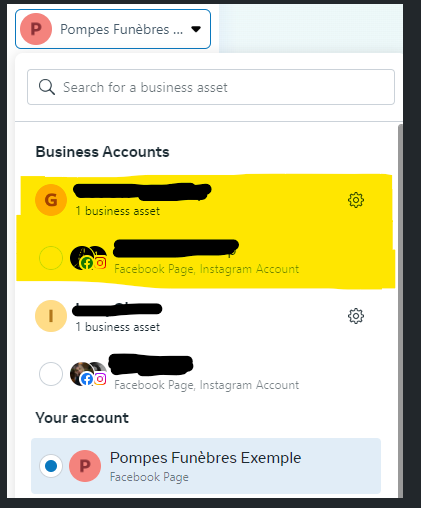Click the P avatar in the top selector
The image size is (421, 508).
click(x=36, y=29)
